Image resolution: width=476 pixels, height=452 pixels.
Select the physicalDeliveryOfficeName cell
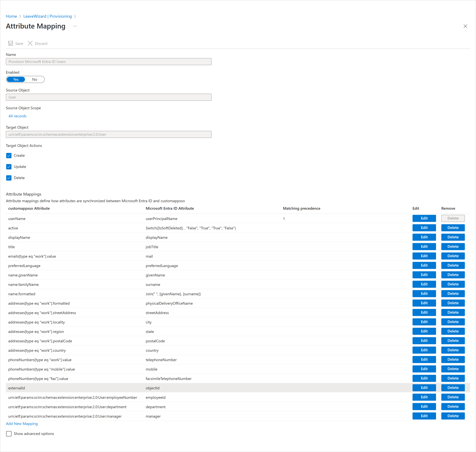(x=169, y=303)
